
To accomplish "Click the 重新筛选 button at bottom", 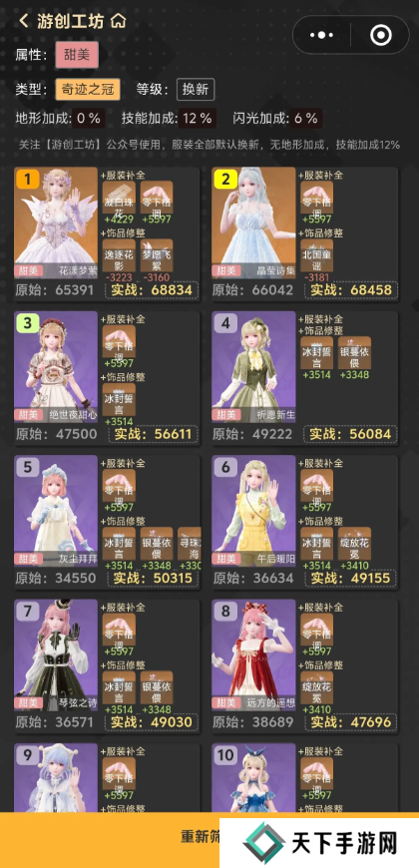I will 201,836.
